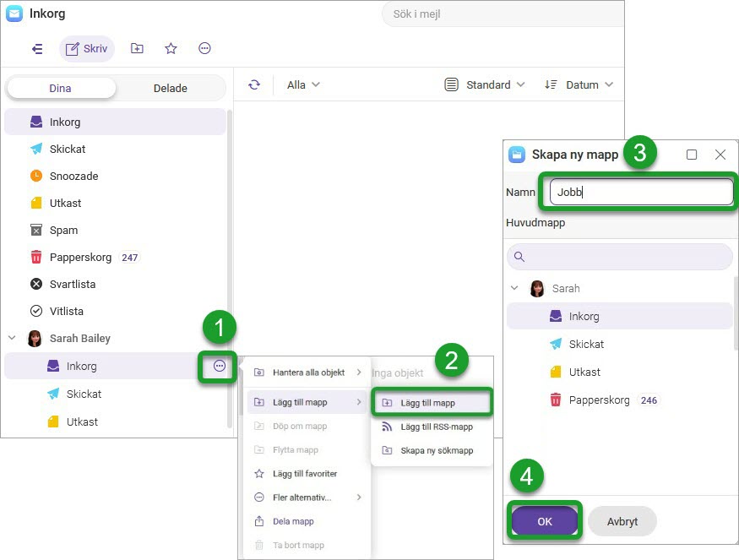Switch to the Dina tab
The height and width of the screenshot is (560, 739).
[x=62, y=88]
